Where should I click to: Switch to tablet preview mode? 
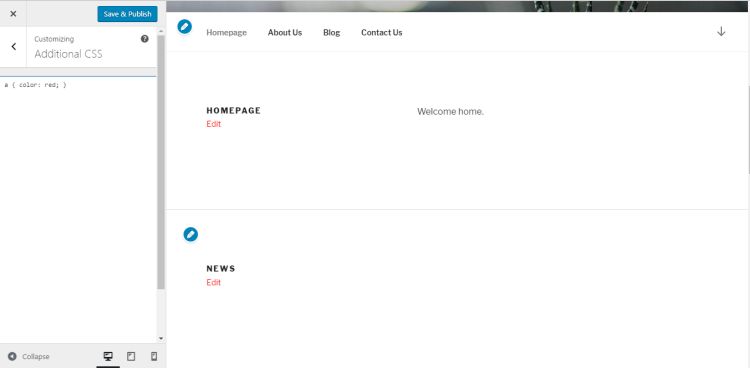131,357
